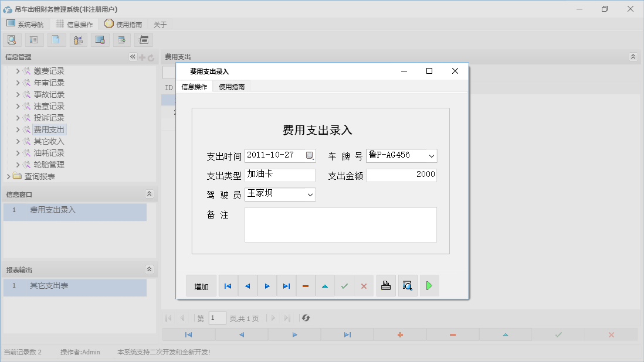644x362 pixels.
Task: Click the 增加 button to add record
Action: pyautogui.click(x=201, y=285)
